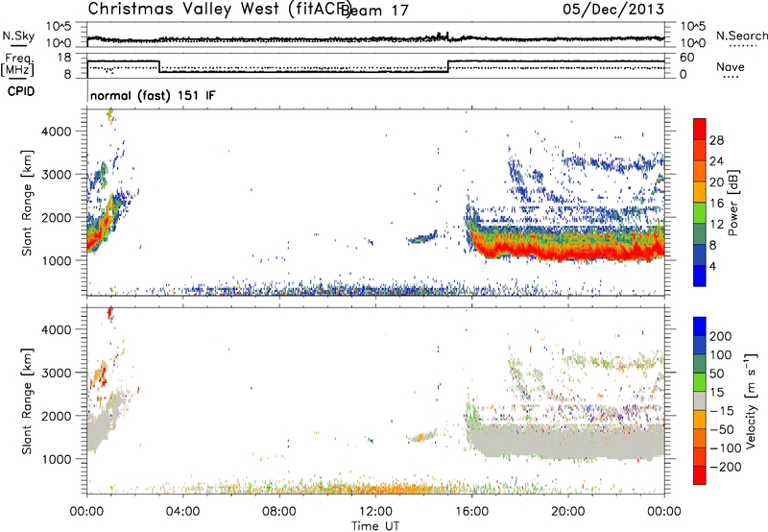Click the 'Time UT' axis title
The image size is (768, 532).
pos(375,525)
